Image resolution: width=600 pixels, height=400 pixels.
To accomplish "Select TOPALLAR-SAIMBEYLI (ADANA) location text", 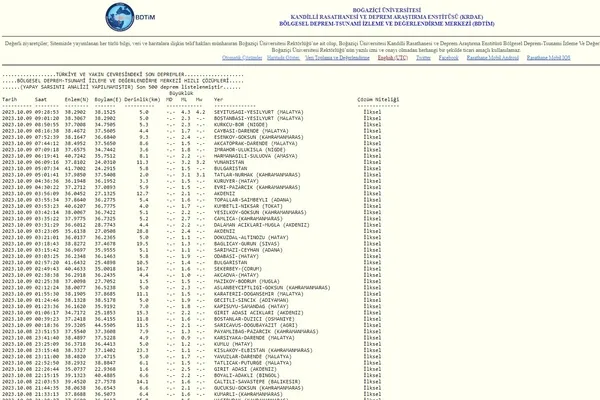I will coord(253,200).
